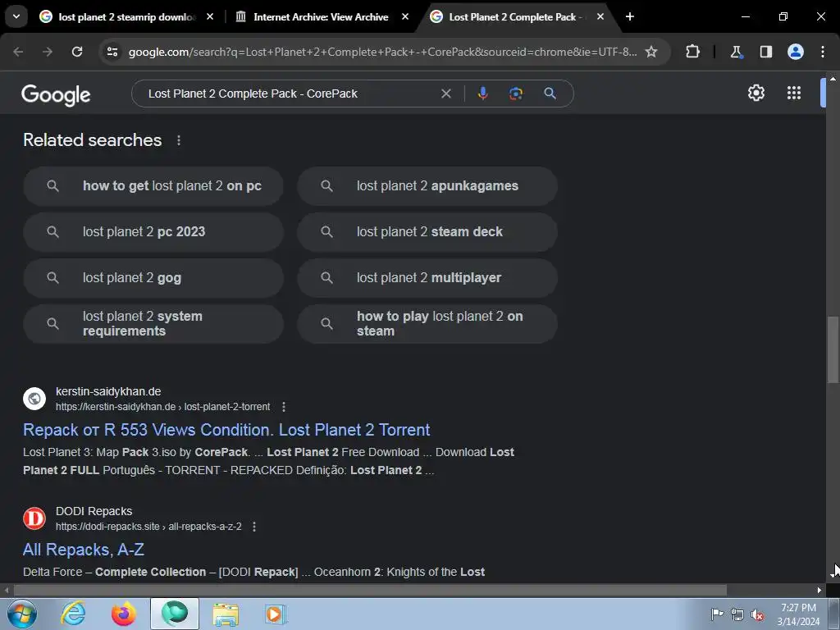The height and width of the screenshot is (630, 840).
Task: Open the Chrome profile avatar
Action: [x=796, y=52]
